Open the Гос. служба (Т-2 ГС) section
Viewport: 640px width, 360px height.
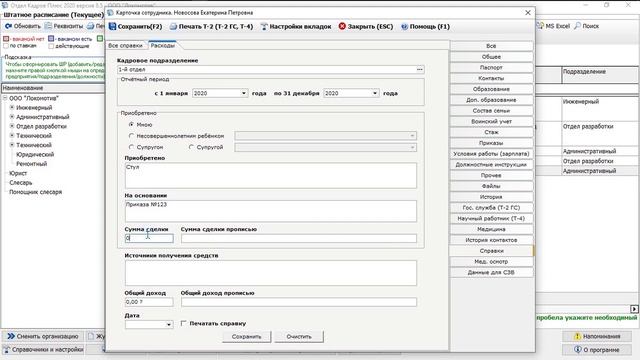pos(491,208)
